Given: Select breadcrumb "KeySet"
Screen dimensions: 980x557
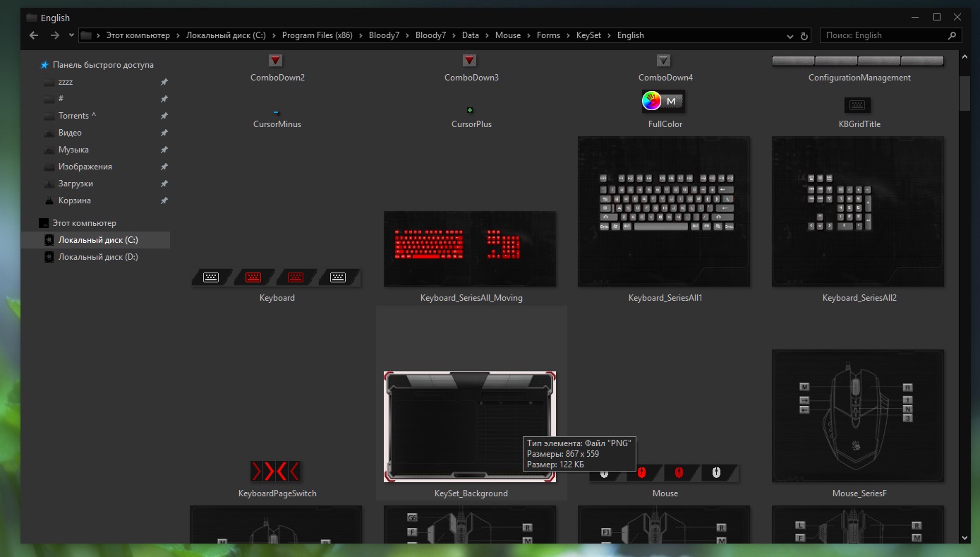Looking at the screenshot, I should [588, 35].
